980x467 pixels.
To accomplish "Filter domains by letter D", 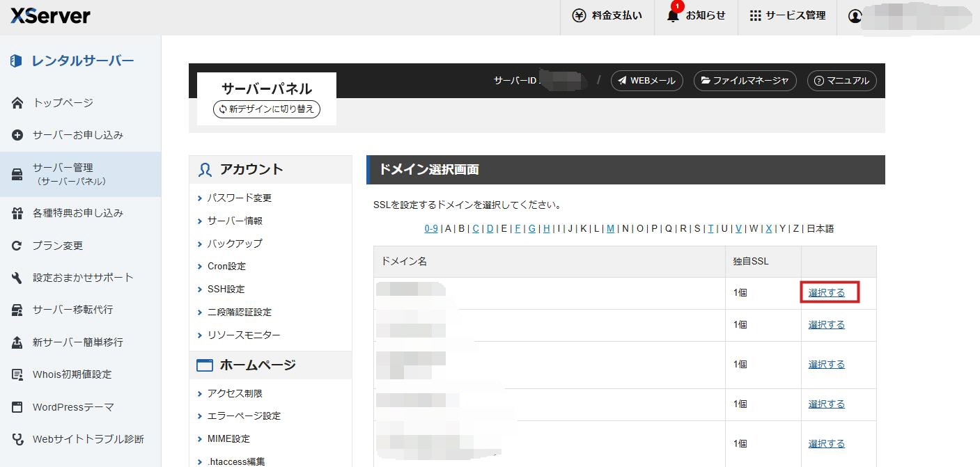I will (490, 229).
